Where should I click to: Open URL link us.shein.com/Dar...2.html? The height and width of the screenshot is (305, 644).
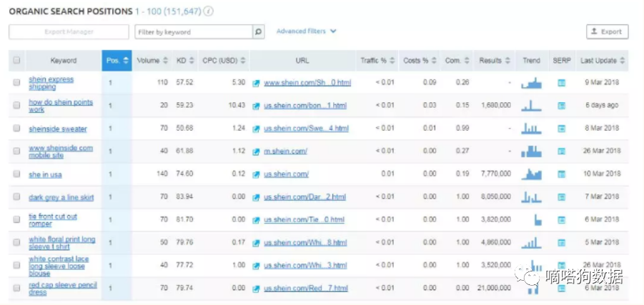(304, 197)
